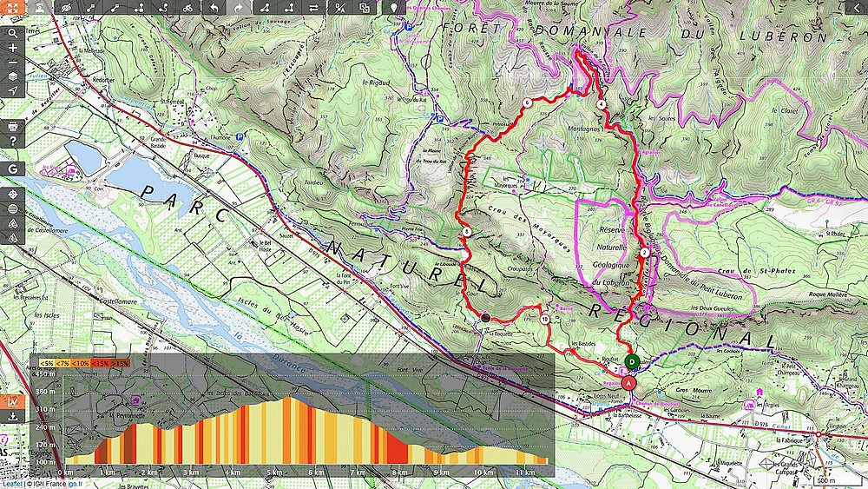Add a waypoint with the pin icon
The height and width of the screenshot is (489, 868).
coord(393,7)
